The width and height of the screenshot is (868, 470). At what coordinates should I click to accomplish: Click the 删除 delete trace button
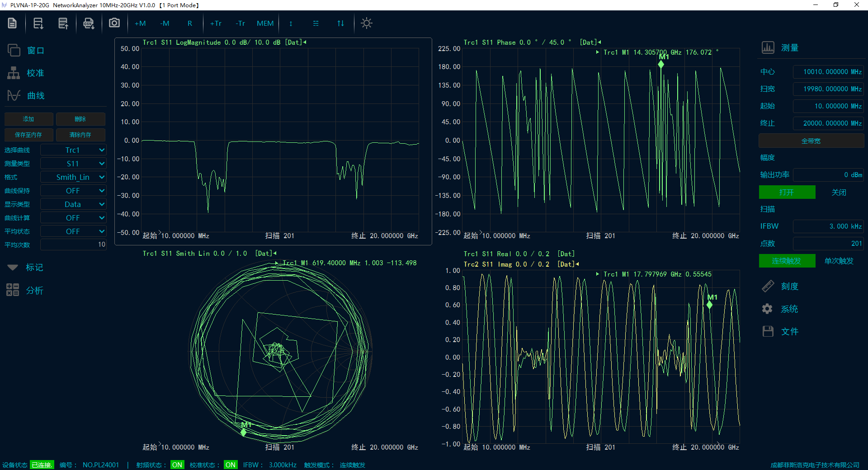[x=80, y=119]
